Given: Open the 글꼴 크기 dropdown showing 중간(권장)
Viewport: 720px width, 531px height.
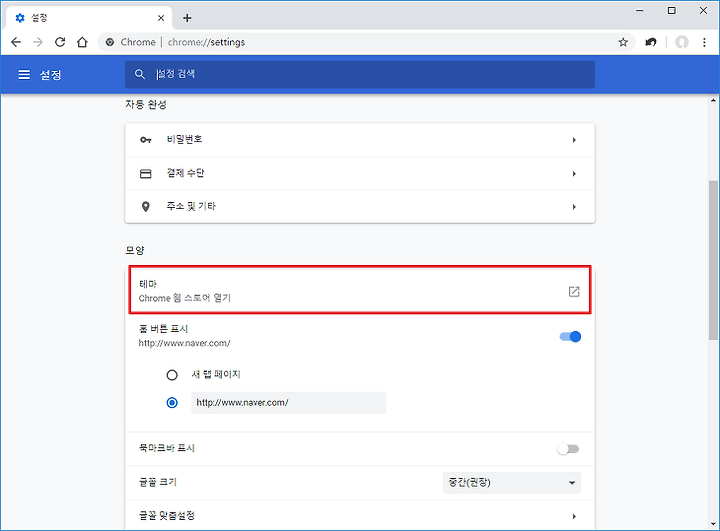Looking at the screenshot, I should (x=512, y=482).
